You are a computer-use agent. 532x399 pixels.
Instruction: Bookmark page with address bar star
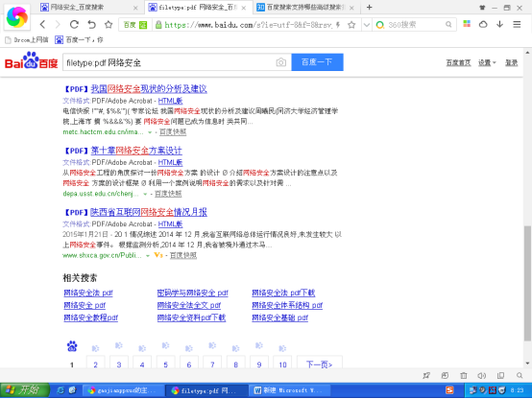(351, 25)
